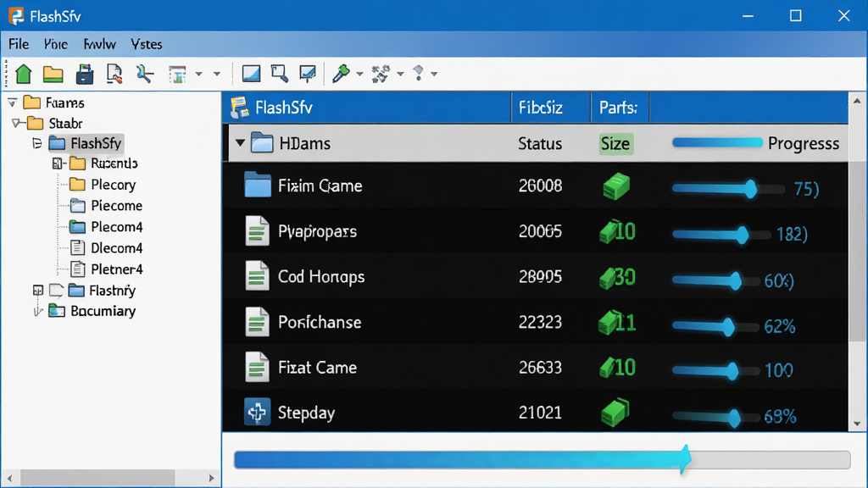Click the blue icon beside Stepday
This screenshot has width=868, height=488.
(258, 413)
